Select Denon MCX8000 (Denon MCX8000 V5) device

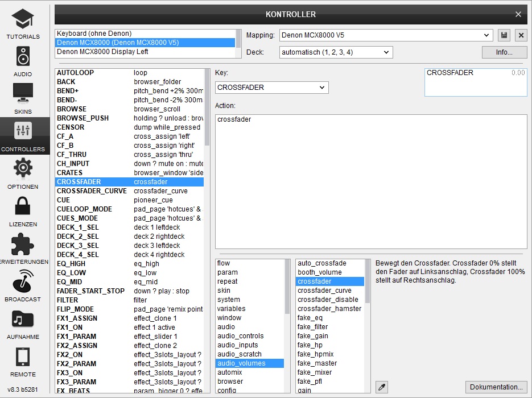(145, 43)
